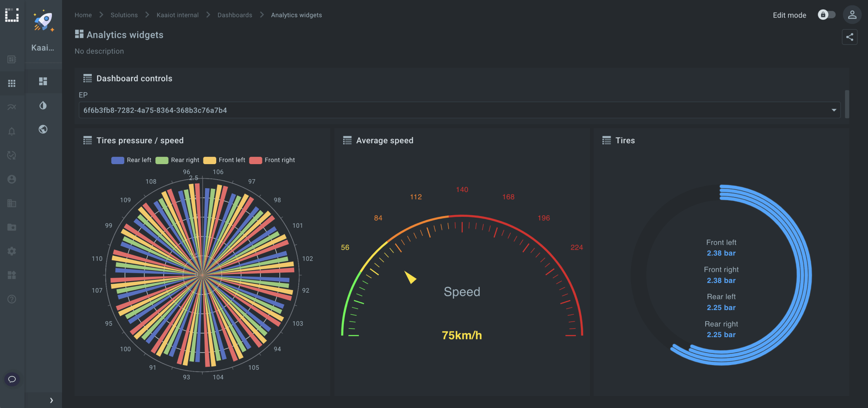The image size is (868, 408).
Task: Click the Analytics widgets title dashboard icon
Action: [x=79, y=34]
